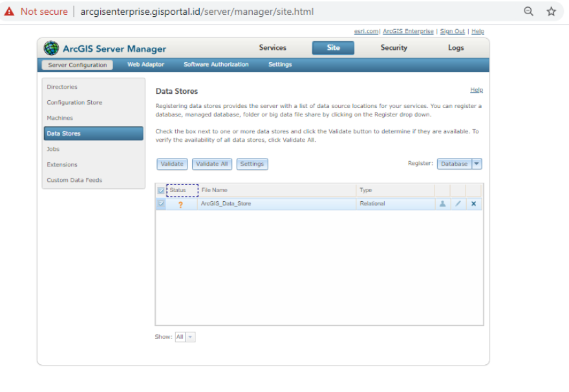Select Custom Data Feeds in the sidebar
Image resolution: width=569 pixels, height=392 pixels.
[94, 180]
